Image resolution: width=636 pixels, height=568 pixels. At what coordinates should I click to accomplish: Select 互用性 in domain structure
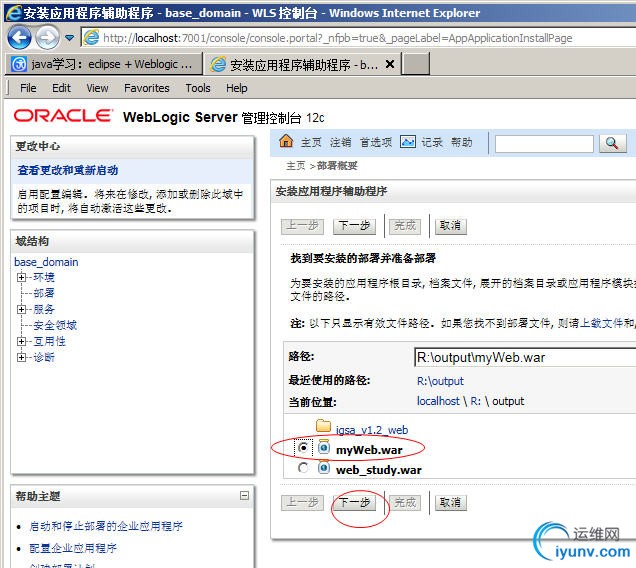49,342
